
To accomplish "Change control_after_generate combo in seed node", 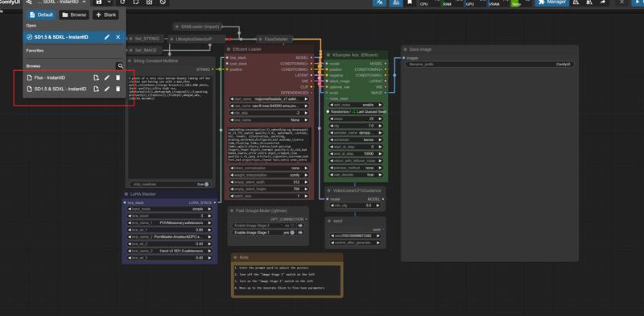I will click(x=355, y=243).
